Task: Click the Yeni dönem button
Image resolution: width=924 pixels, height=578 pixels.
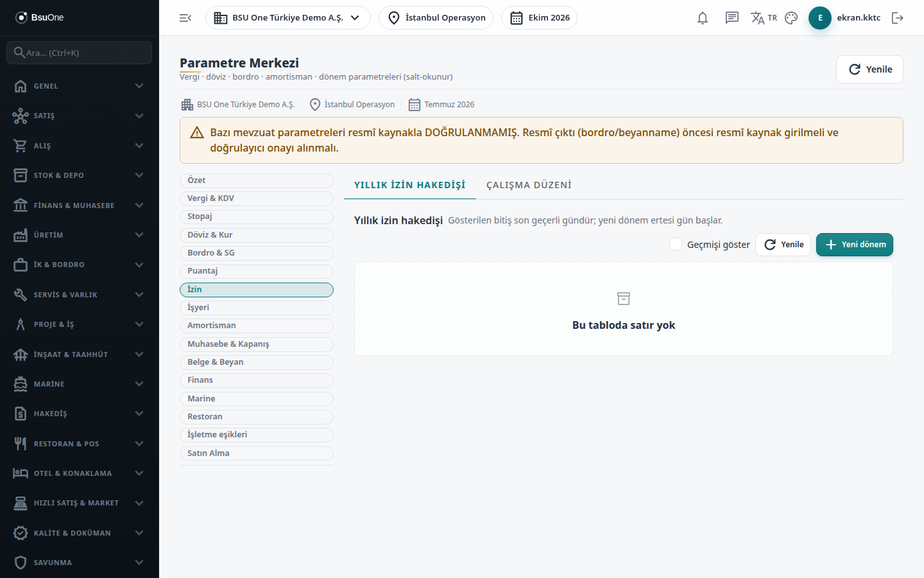Action: pos(855,245)
